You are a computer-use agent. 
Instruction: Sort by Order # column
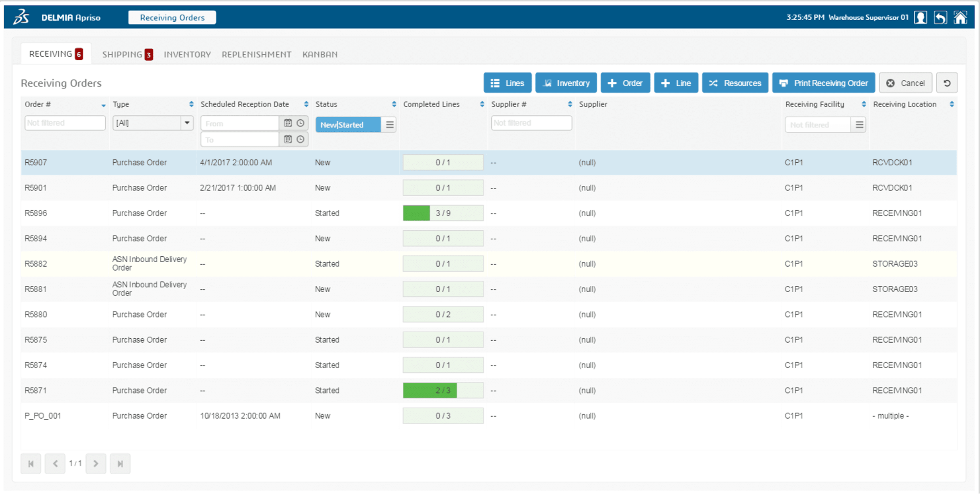tap(103, 105)
